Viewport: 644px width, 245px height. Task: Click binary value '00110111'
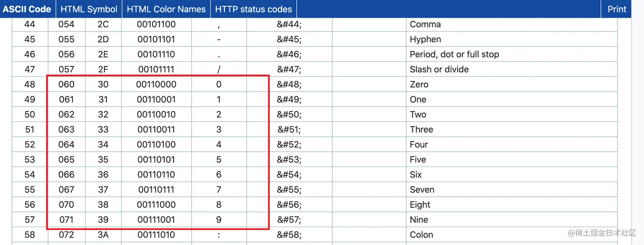point(156,190)
